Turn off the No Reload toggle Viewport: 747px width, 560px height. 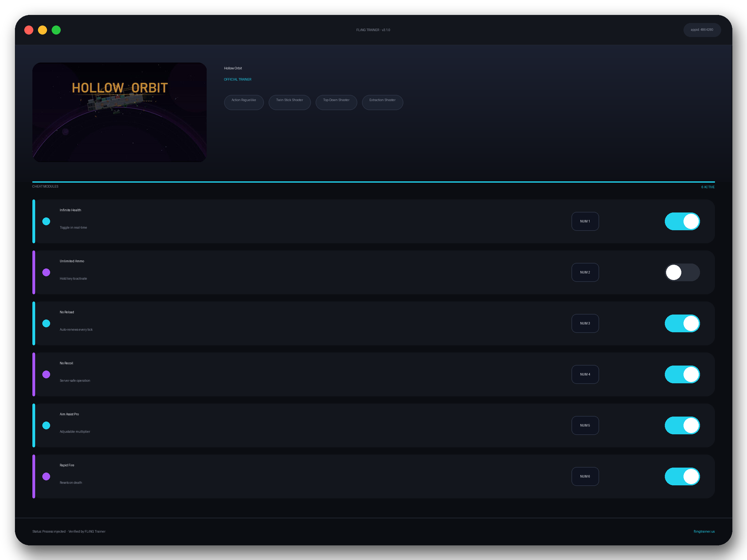(682, 323)
